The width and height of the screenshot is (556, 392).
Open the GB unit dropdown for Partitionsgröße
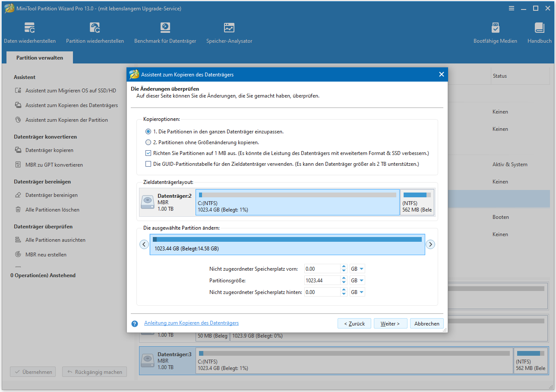pyautogui.click(x=357, y=280)
